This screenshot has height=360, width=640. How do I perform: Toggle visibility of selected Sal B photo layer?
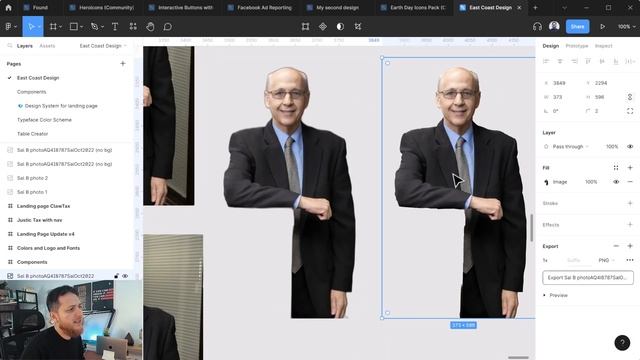click(125, 276)
